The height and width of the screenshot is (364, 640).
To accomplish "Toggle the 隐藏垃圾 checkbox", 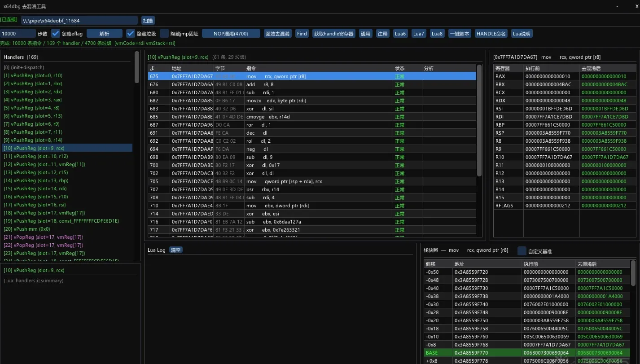I will click(131, 34).
